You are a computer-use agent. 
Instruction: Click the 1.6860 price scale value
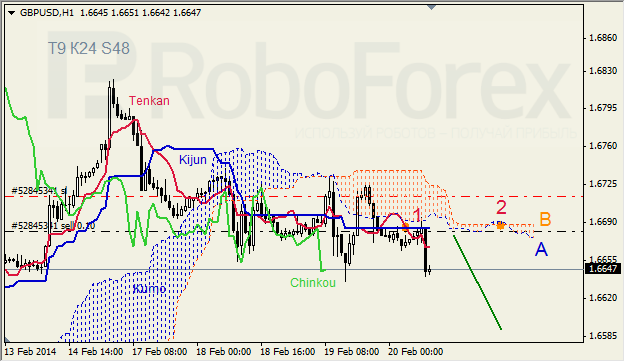pos(603,38)
